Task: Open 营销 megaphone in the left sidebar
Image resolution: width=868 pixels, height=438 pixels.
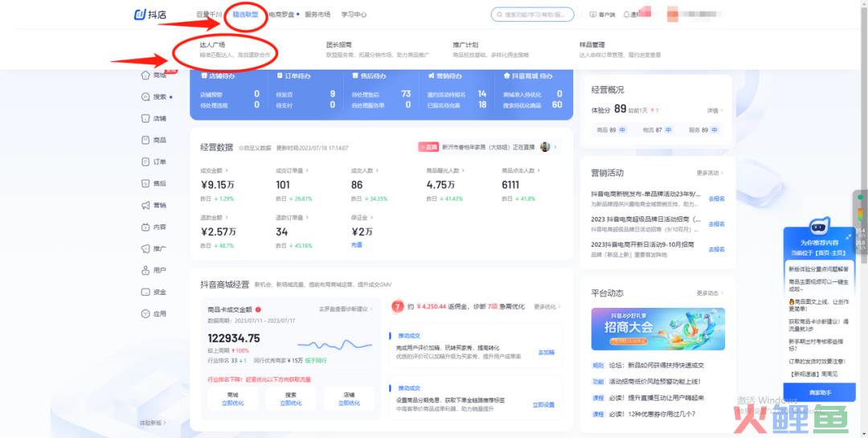Action: click(x=145, y=205)
